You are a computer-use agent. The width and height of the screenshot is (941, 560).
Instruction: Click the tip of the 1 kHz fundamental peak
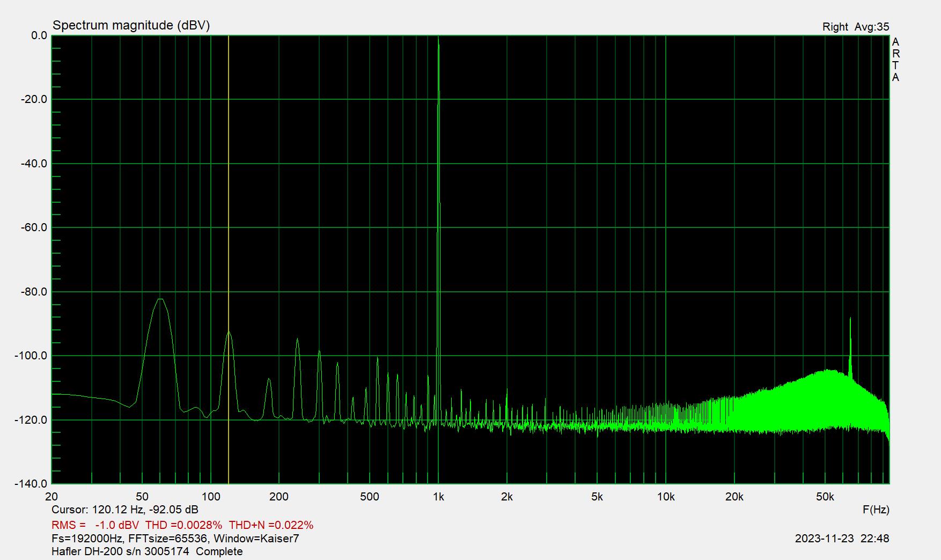click(439, 39)
